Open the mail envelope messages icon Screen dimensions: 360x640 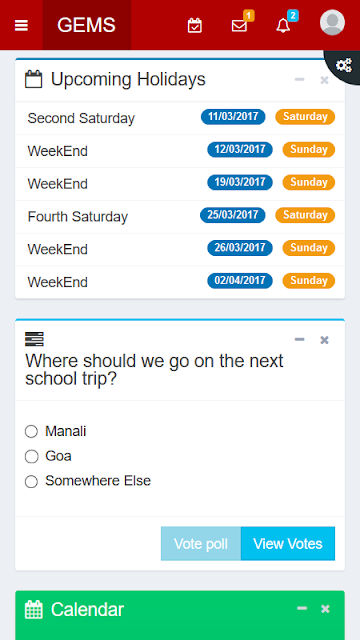click(239, 26)
